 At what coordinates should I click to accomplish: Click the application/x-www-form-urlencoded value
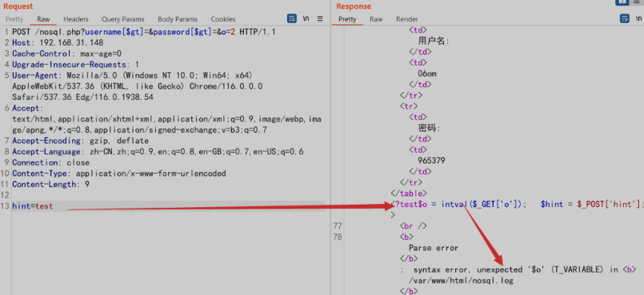pyautogui.click(x=150, y=173)
